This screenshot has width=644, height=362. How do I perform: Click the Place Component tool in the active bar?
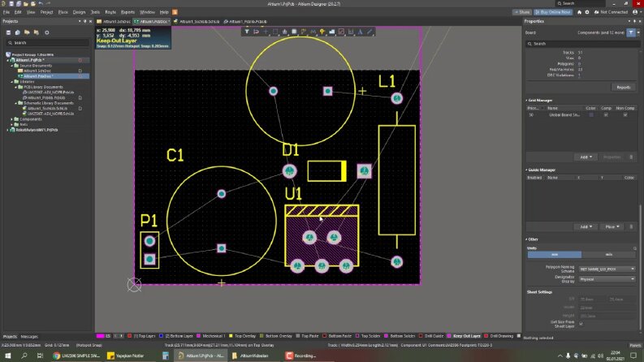(x=294, y=32)
